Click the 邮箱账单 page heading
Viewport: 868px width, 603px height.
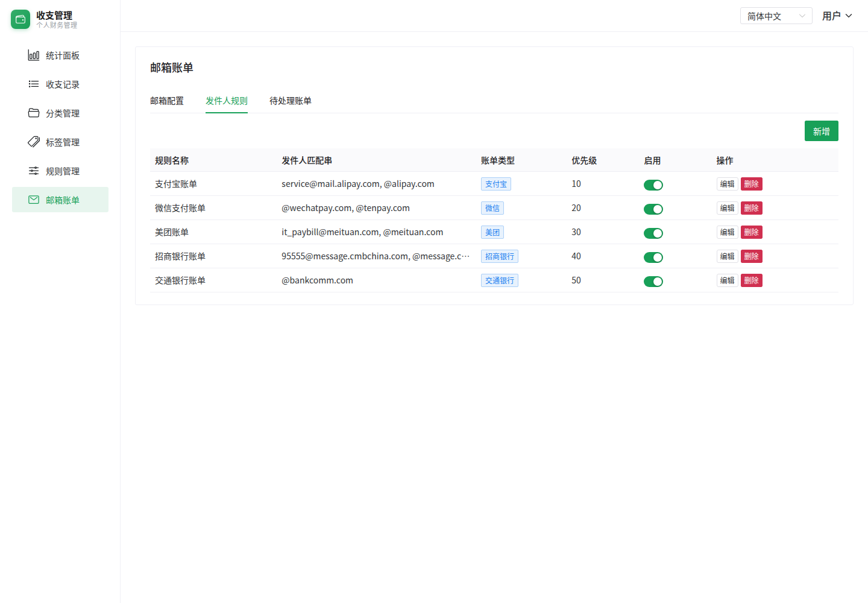click(x=172, y=68)
